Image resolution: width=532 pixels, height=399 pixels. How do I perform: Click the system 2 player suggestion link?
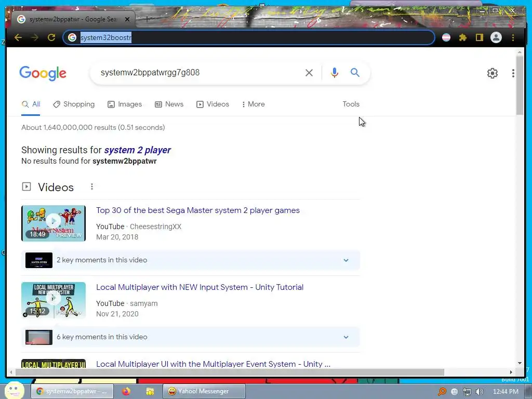click(x=137, y=150)
